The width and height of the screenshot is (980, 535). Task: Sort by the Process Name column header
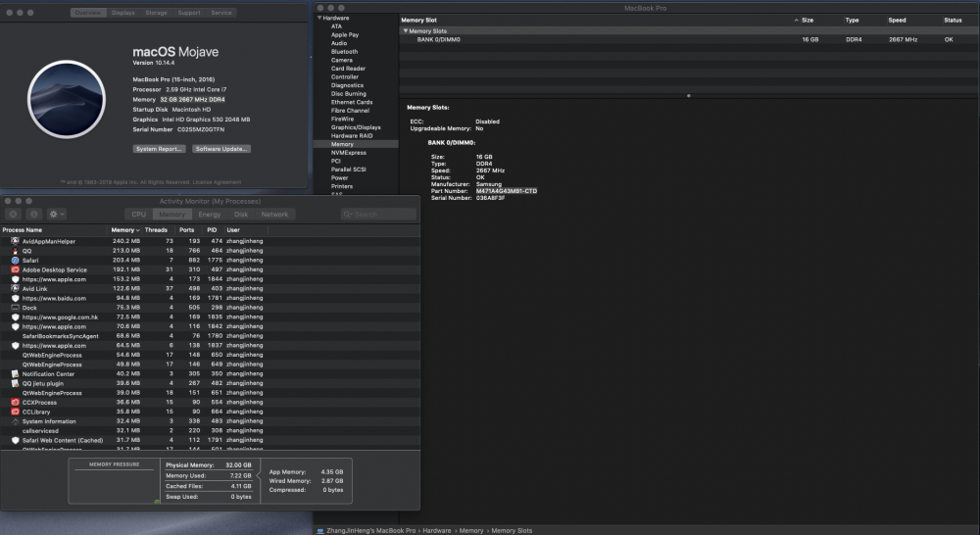54,230
